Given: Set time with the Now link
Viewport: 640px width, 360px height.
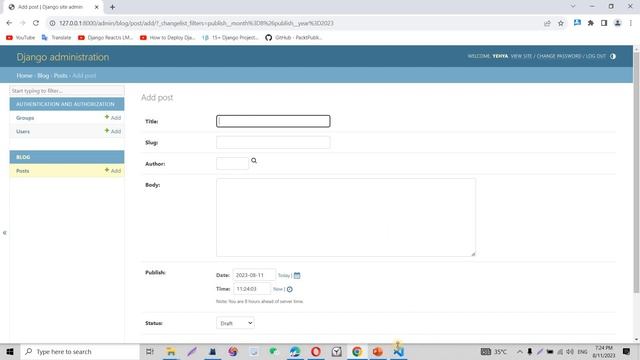Looking at the screenshot, I should pyautogui.click(x=278, y=289).
